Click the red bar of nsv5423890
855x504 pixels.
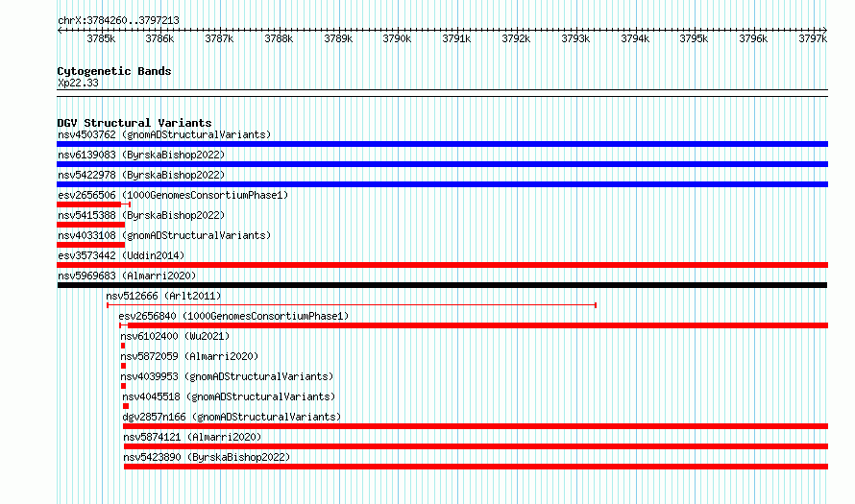coord(476,467)
